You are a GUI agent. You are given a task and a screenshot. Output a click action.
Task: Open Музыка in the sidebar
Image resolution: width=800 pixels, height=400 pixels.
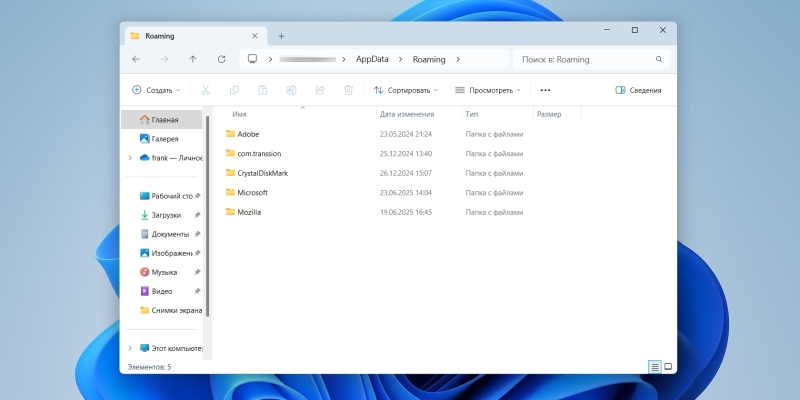159,272
